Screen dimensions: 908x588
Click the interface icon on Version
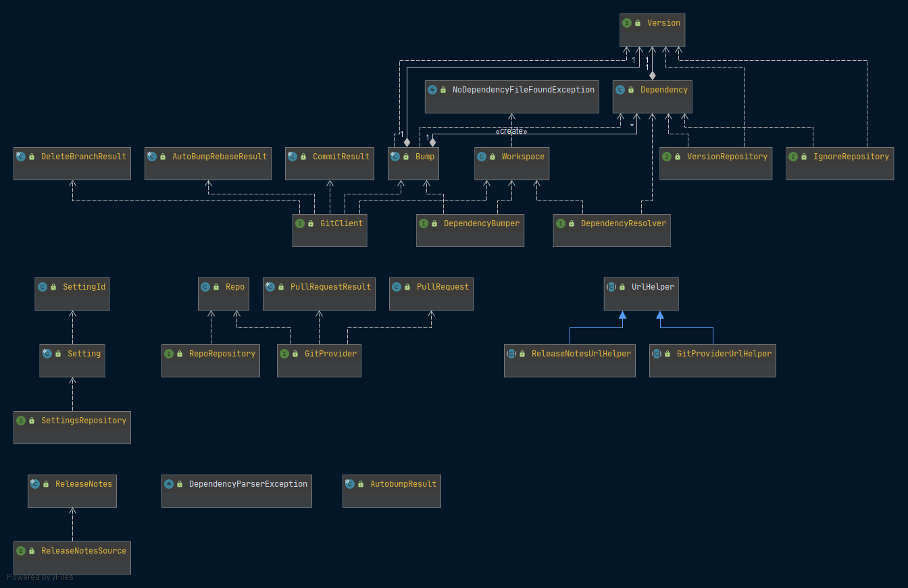(627, 23)
